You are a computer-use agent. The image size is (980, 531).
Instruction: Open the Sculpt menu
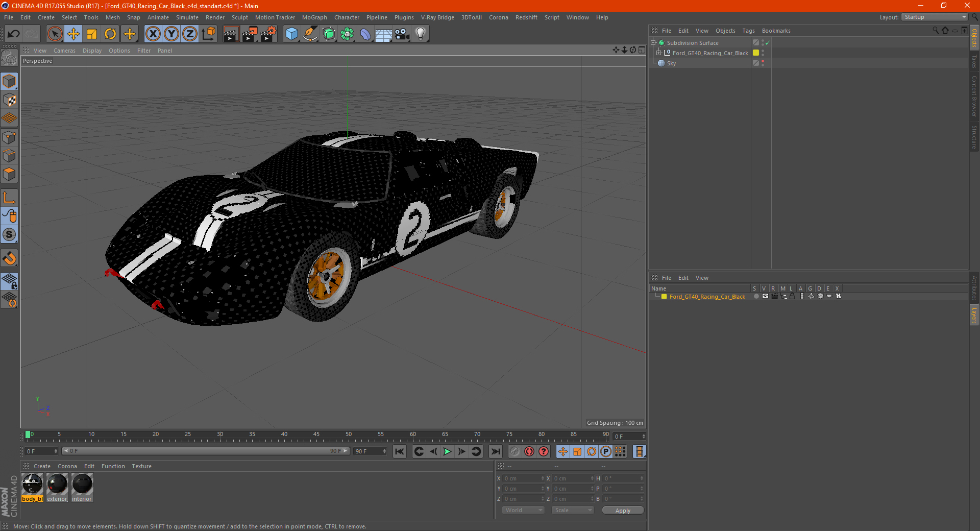click(239, 17)
